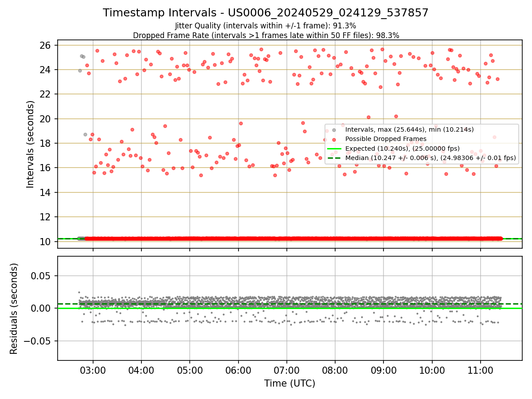Click the grey marker in the legend's Intervals entry
This screenshot has height=399, width=532.
tap(334, 130)
